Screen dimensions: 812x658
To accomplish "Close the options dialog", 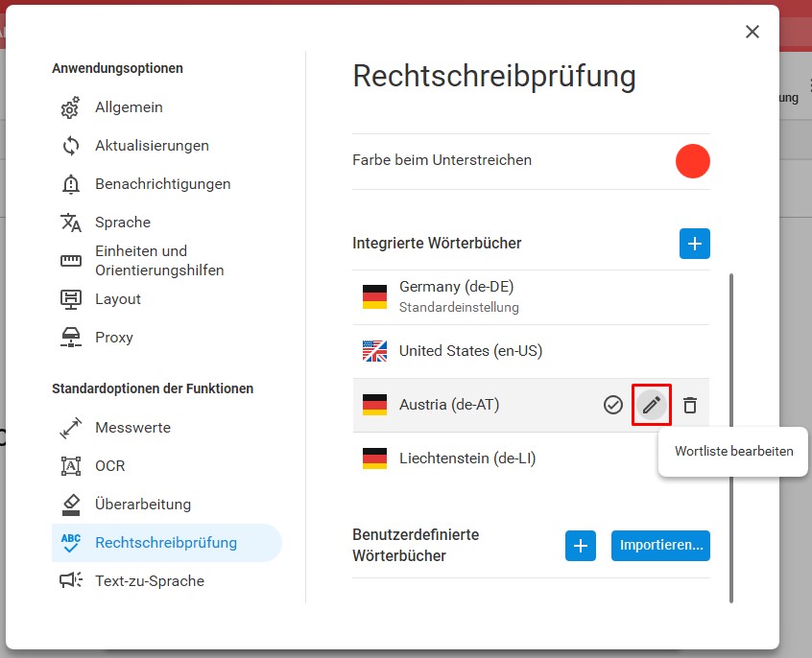I will 752,32.
